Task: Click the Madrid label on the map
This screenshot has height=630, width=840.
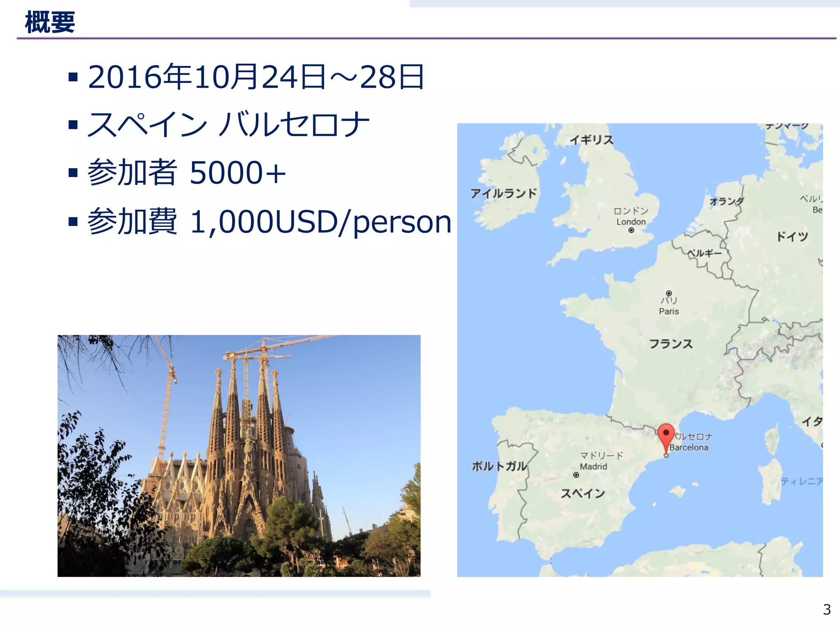Action: pyautogui.click(x=593, y=466)
